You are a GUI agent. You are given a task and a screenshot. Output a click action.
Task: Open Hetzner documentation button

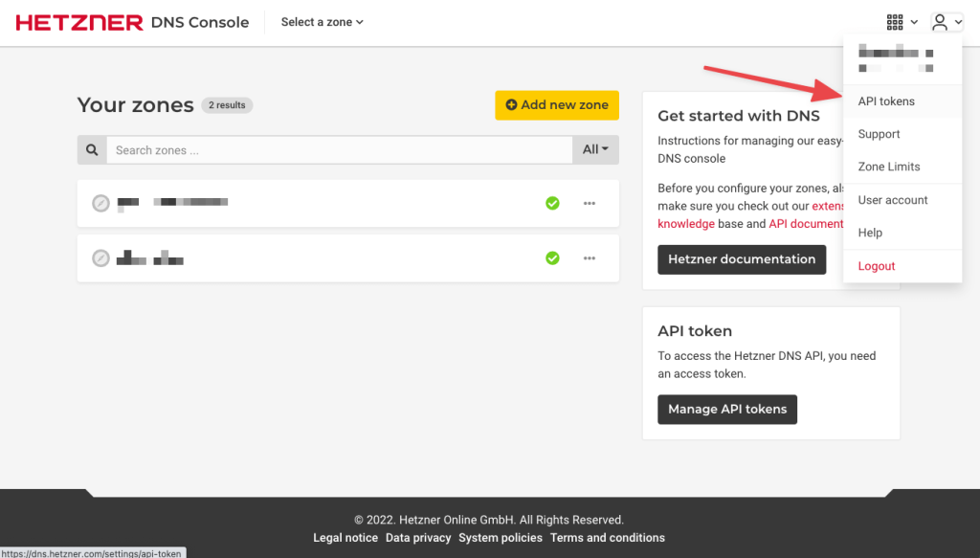click(742, 259)
